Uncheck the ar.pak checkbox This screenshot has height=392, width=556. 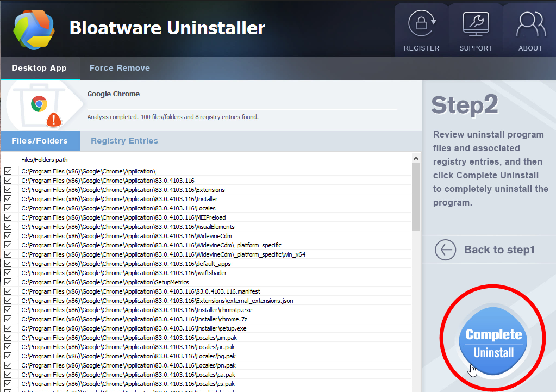click(x=8, y=347)
